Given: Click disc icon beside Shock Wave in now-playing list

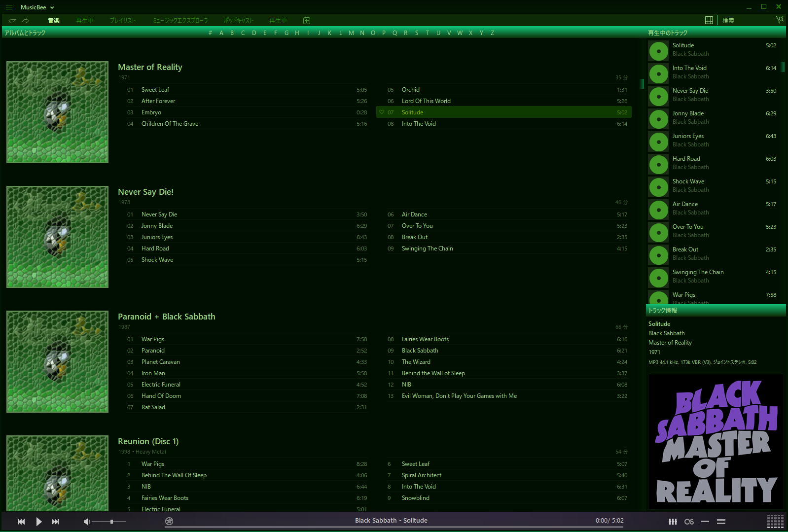Looking at the screenshot, I should point(659,187).
